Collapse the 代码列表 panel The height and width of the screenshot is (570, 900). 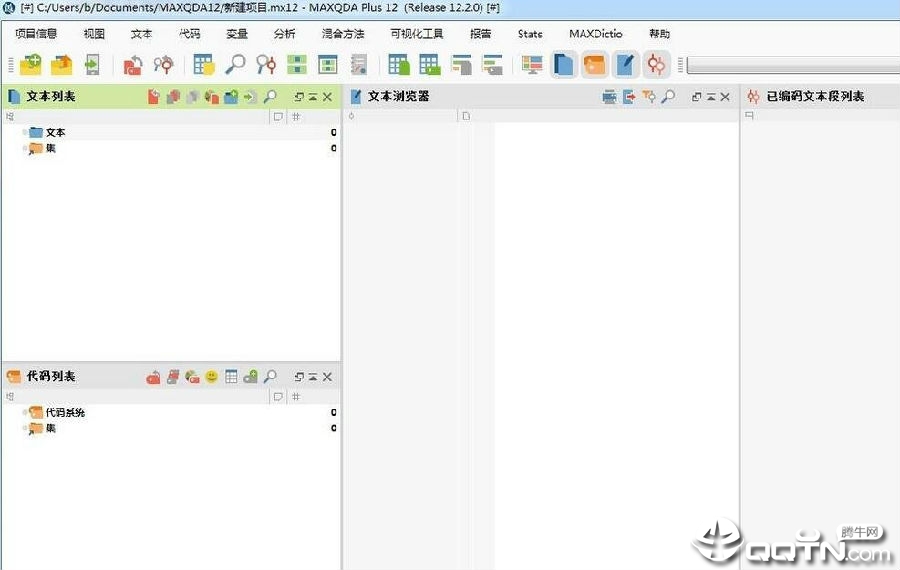click(313, 377)
